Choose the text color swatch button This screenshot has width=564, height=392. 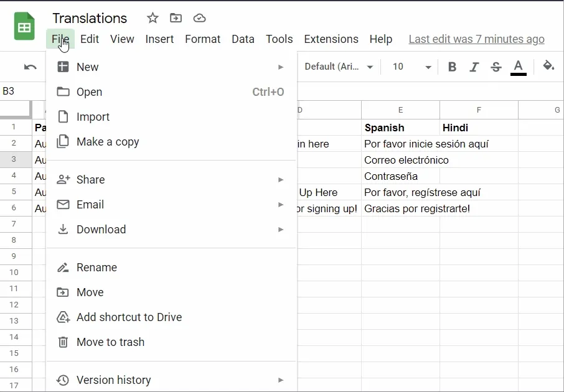point(518,67)
